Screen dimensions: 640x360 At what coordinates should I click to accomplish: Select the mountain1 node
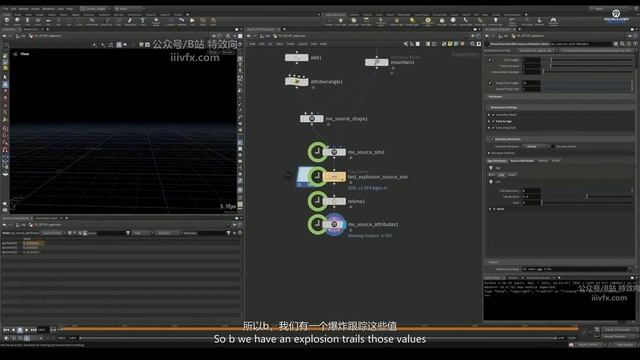[x=376, y=62]
